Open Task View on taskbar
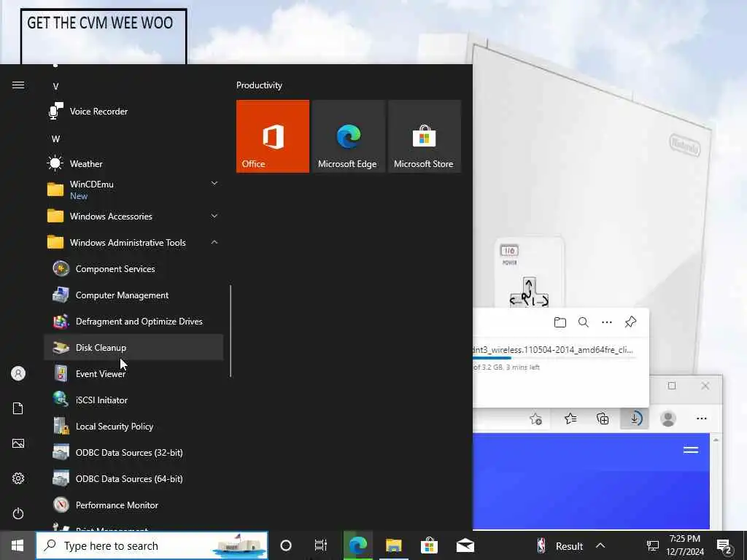Image resolution: width=747 pixels, height=560 pixels. (321, 545)
